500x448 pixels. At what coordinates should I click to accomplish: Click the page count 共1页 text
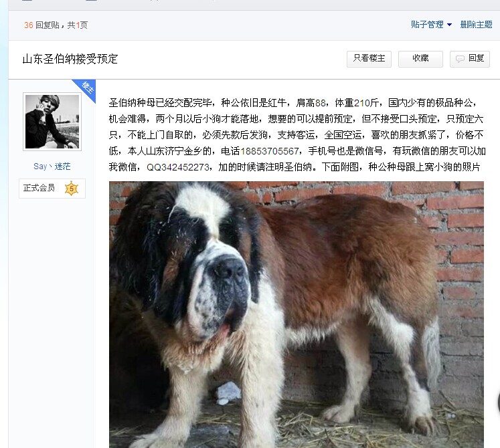click(77, 25)
